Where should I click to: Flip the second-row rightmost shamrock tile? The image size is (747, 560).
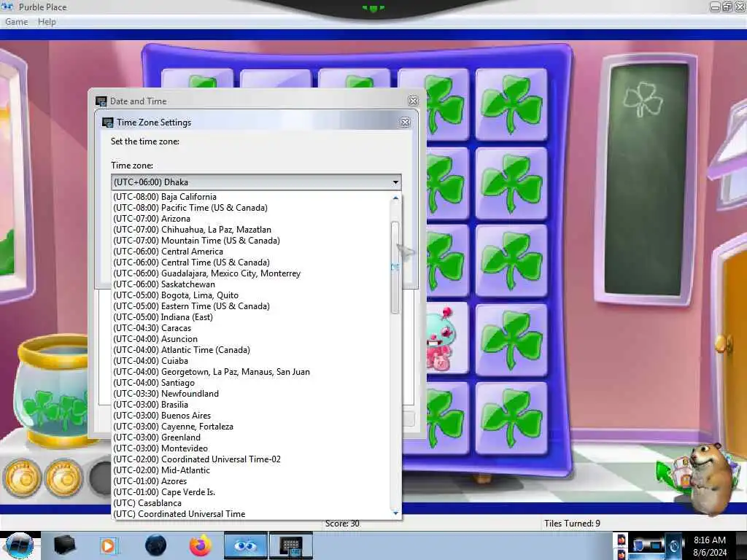(511, 184)
